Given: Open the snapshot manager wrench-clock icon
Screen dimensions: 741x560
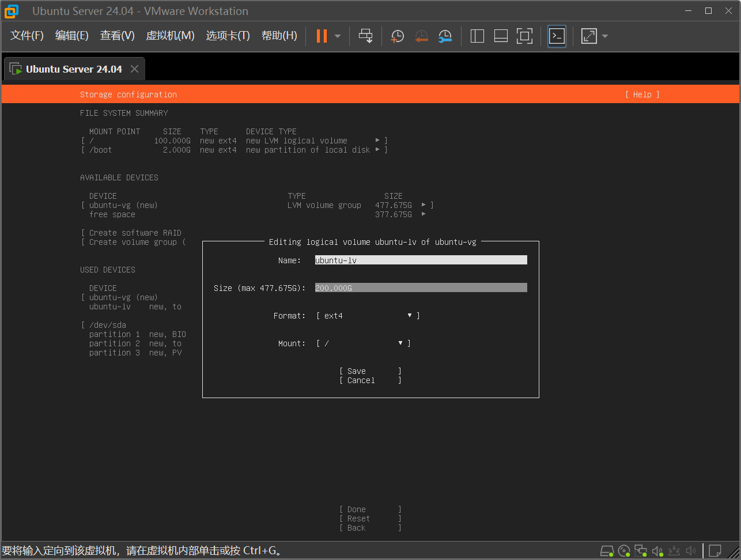Looking at the screenshot, I should 445,36.
